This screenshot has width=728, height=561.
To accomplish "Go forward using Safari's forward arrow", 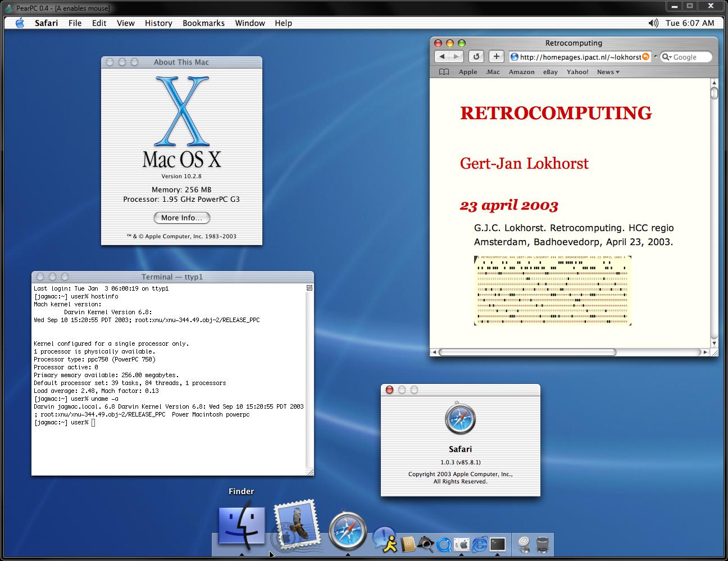I will [x=456, y=57].
